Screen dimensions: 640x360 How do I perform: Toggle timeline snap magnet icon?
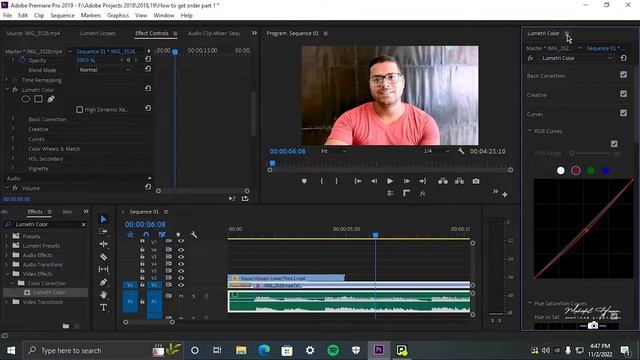tap(146, 235)
